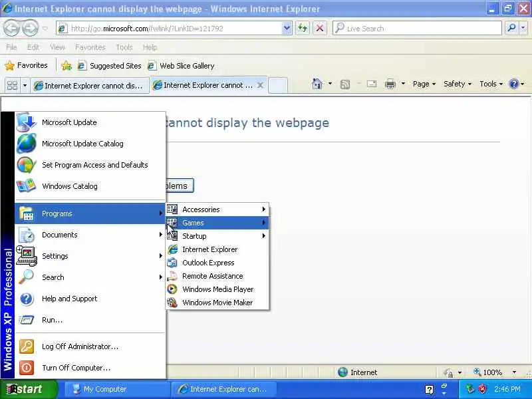Click the RSS Feeds toolbar icon
The width and height of the screenshot is (532, 399).
[344, 84]
